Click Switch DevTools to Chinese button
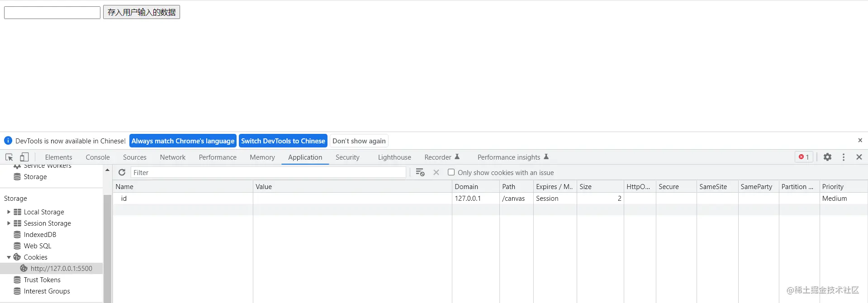Viewport: 868px width, 303px height. coord(283,141)
